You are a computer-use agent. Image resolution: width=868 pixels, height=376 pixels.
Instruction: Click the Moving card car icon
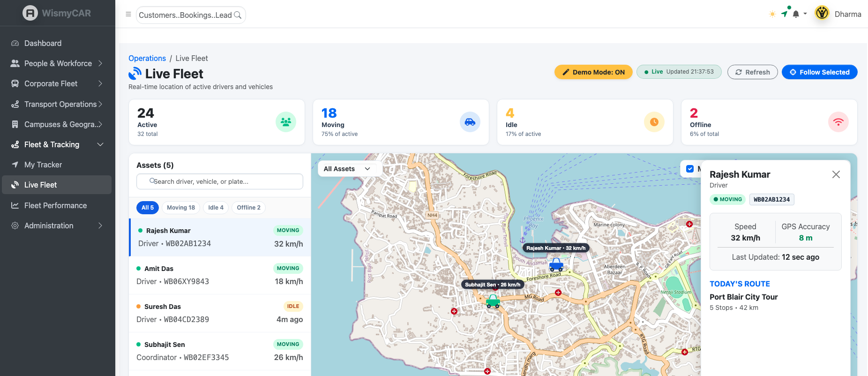[x=470, y=122]
